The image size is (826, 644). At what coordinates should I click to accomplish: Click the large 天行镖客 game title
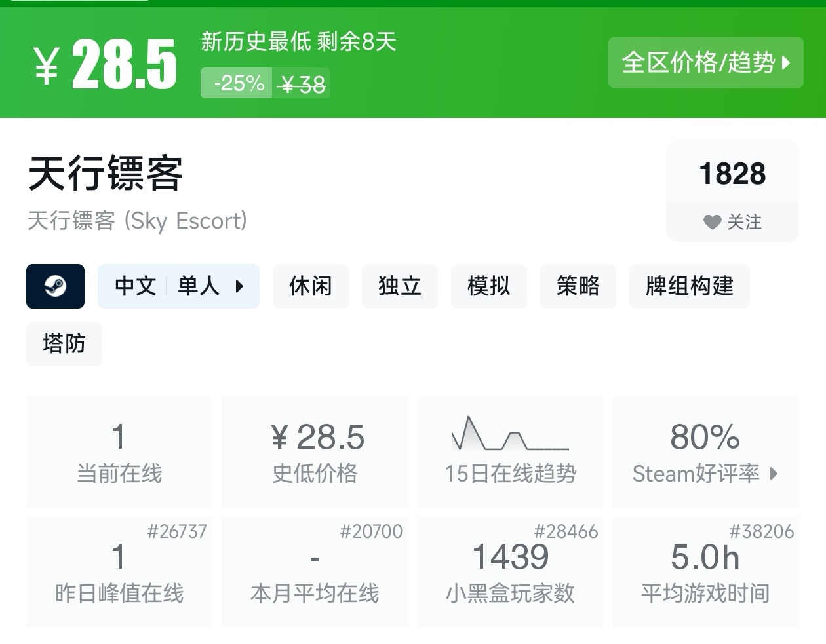106,174
